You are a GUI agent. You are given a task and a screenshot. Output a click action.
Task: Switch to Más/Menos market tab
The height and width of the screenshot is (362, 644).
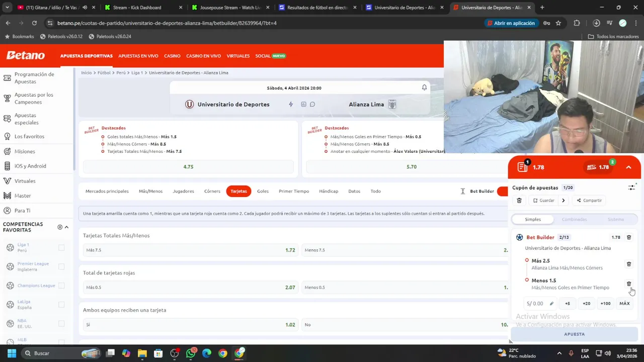coord(150,191)
